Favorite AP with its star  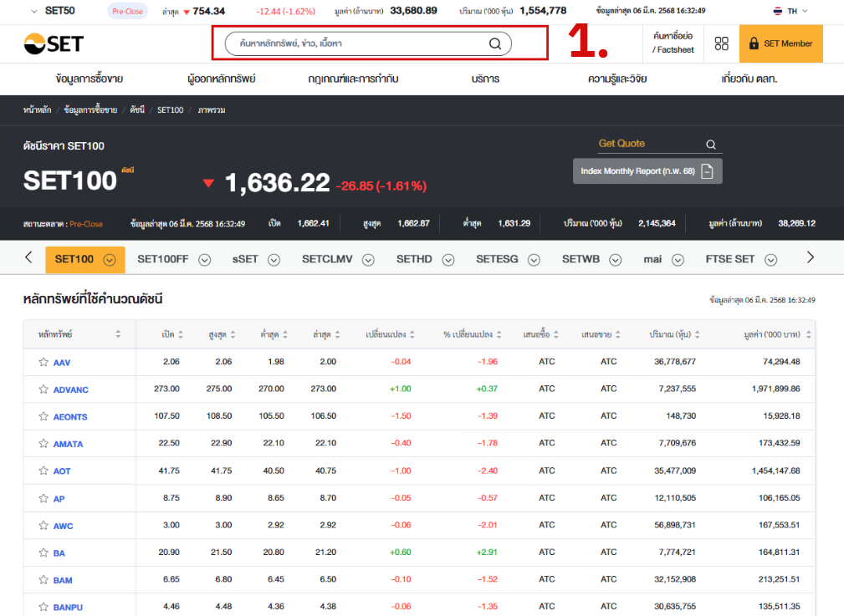43,498
